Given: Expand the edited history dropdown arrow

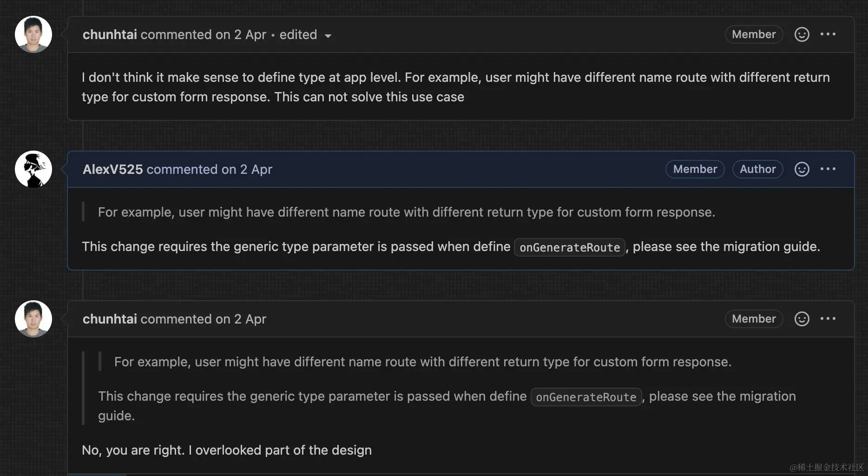Looking at the screenshot, I should point(328,36).
